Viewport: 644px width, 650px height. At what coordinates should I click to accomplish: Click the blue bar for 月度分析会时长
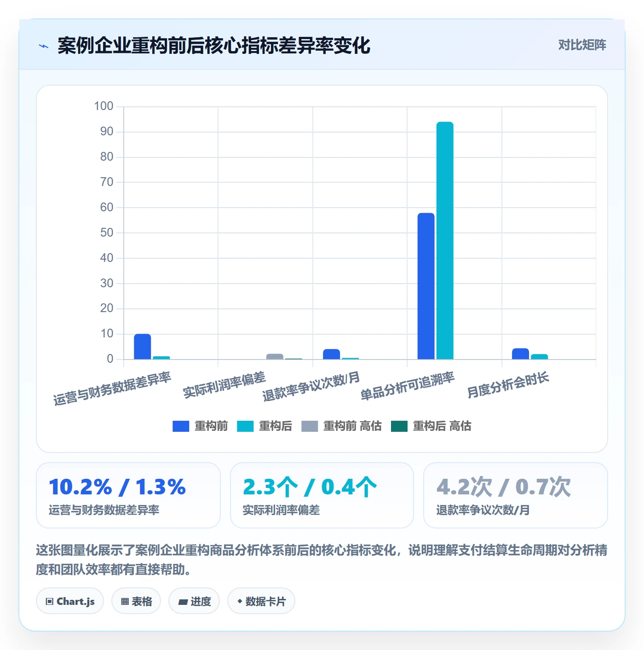tap(520, 354)
